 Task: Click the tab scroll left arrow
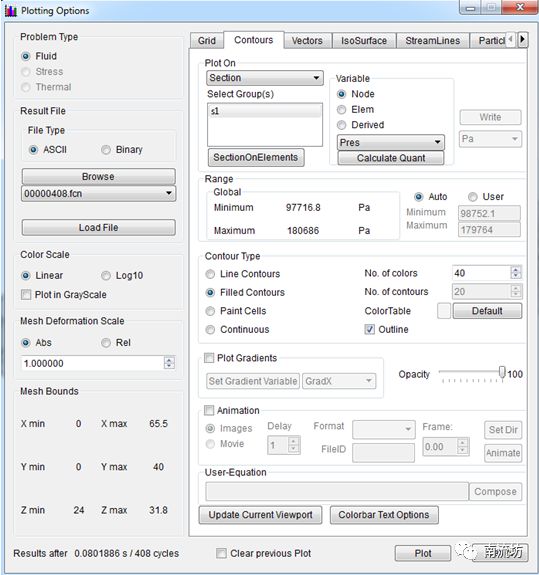pos(511,39)
